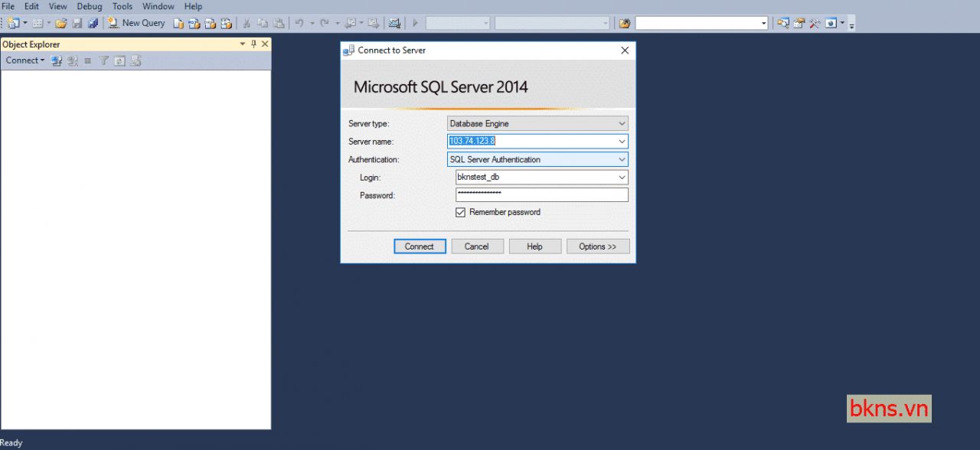The width and height of the screenshot is (980, 450).
Task: Click the Options >> button
Action: point(598,246)
